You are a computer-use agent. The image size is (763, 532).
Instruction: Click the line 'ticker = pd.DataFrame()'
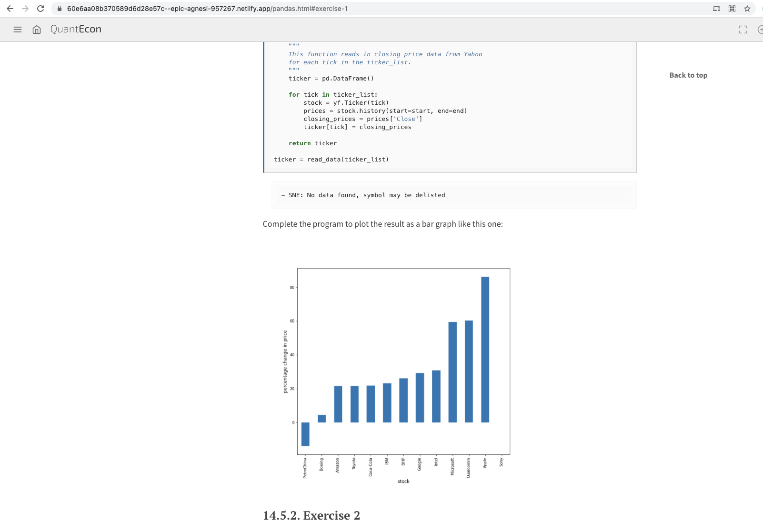331,79
